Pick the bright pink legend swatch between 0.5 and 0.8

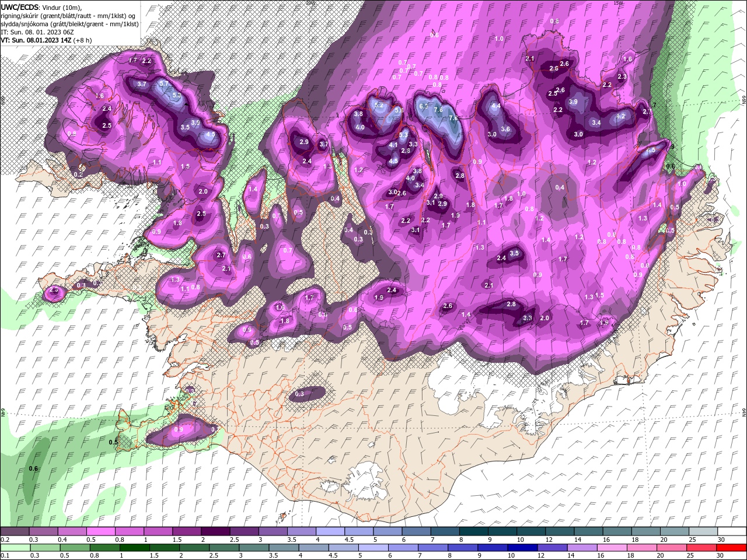[100, 531]
